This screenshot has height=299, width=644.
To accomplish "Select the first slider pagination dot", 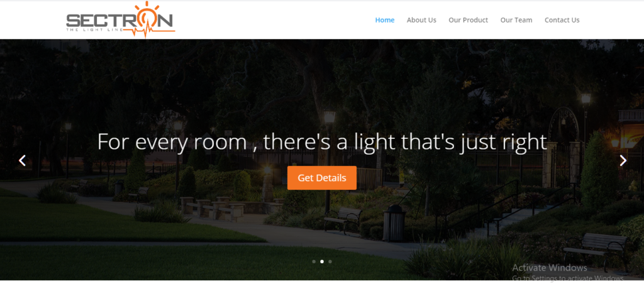I will point(314,261).
